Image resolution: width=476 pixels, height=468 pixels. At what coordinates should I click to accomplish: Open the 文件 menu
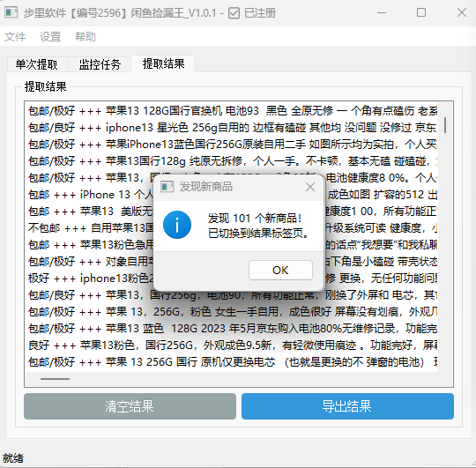[15, 37]
